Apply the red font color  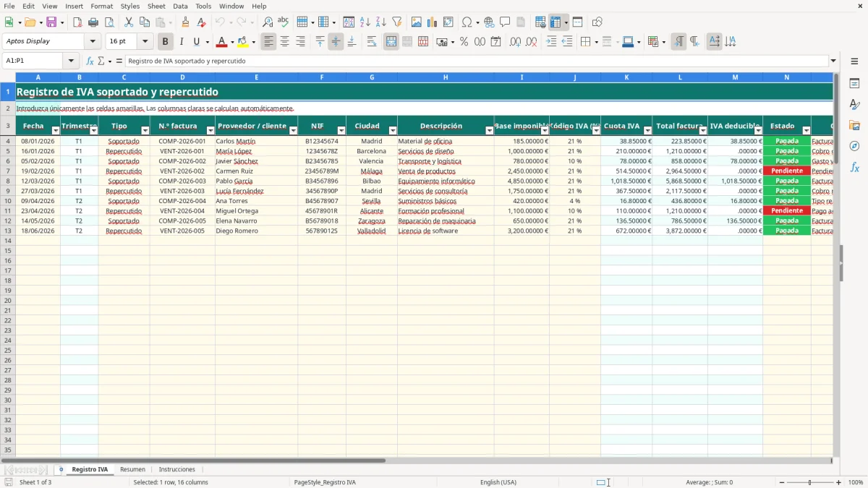click(222, 42)
